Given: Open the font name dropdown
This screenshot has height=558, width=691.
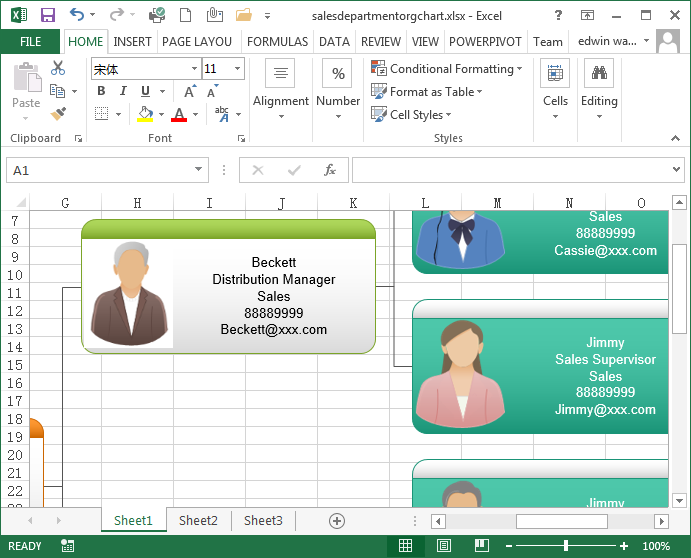Looking at the screenshot, I should coord(194,69).
